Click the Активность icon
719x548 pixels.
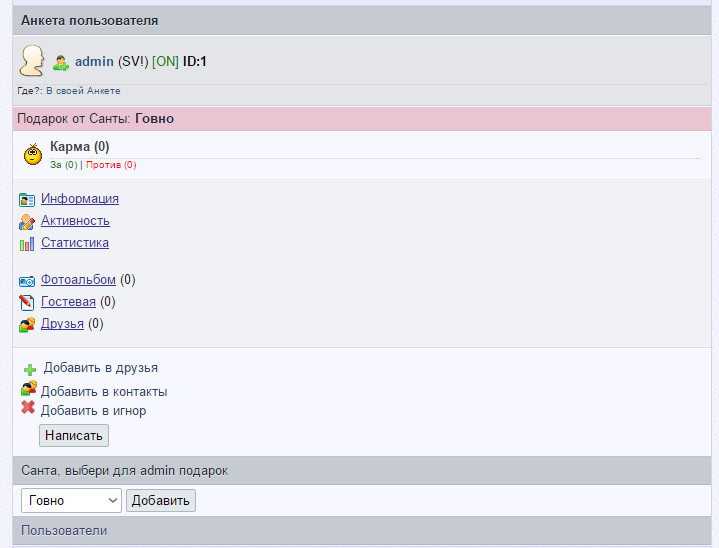coord(27,221)
